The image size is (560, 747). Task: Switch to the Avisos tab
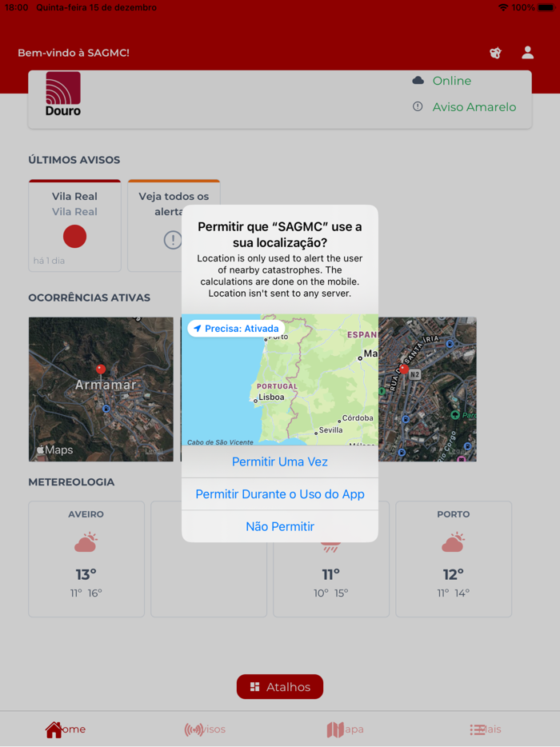[x=205, y=729]
